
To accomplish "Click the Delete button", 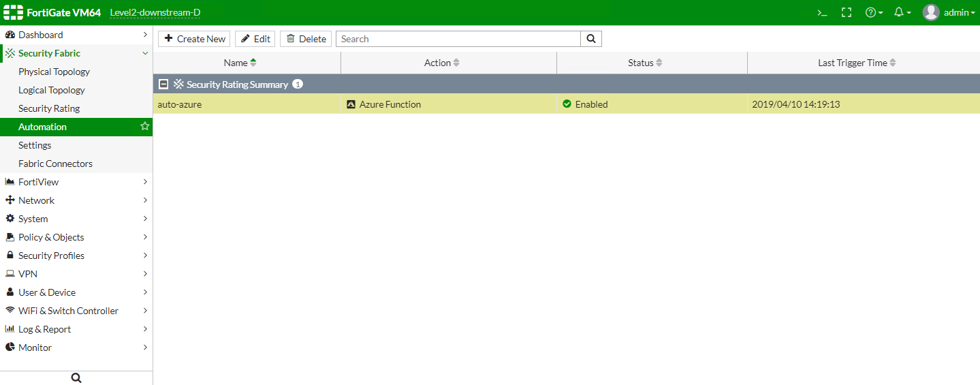I will coord(306,39).
